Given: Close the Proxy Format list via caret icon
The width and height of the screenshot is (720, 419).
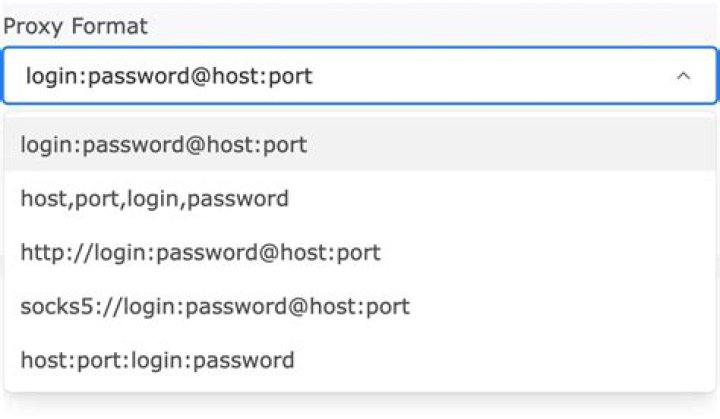Looking at the screenshot, I should 683,76.
